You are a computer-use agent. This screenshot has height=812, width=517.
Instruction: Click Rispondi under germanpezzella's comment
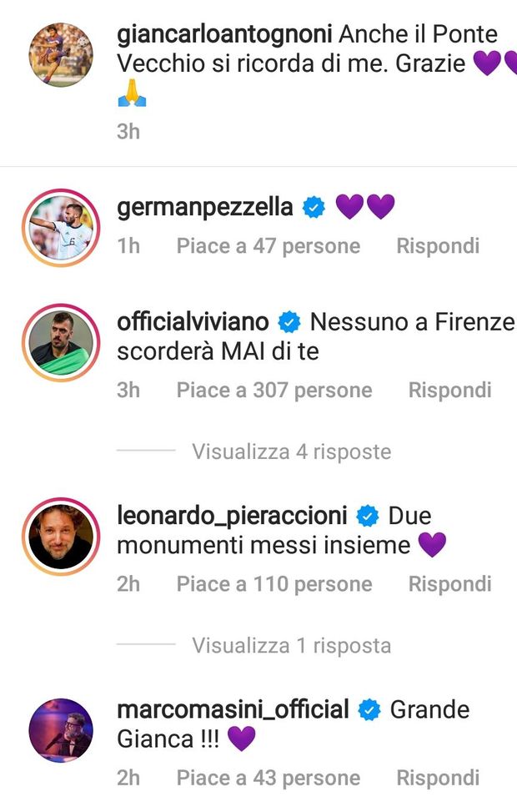(436, 246)
